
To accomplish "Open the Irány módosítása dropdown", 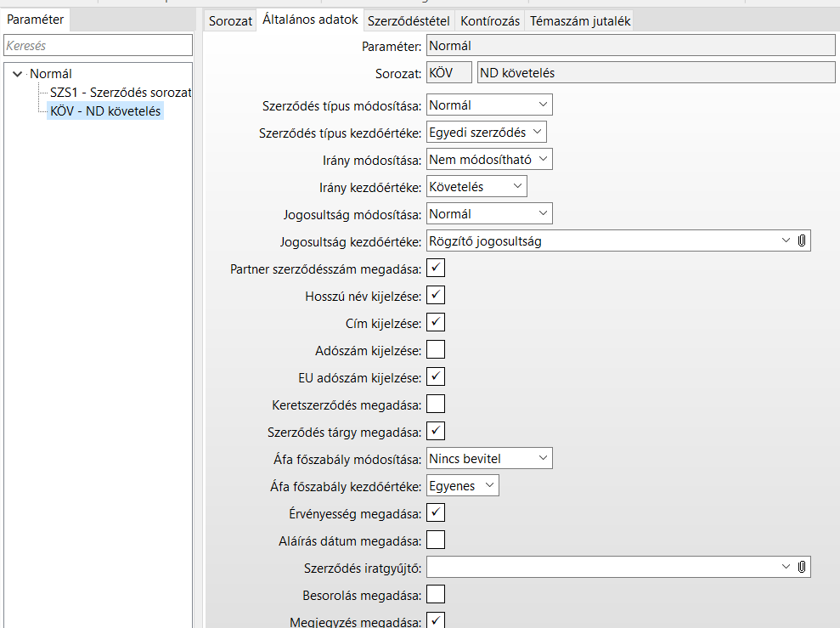I will click(489, 160).
